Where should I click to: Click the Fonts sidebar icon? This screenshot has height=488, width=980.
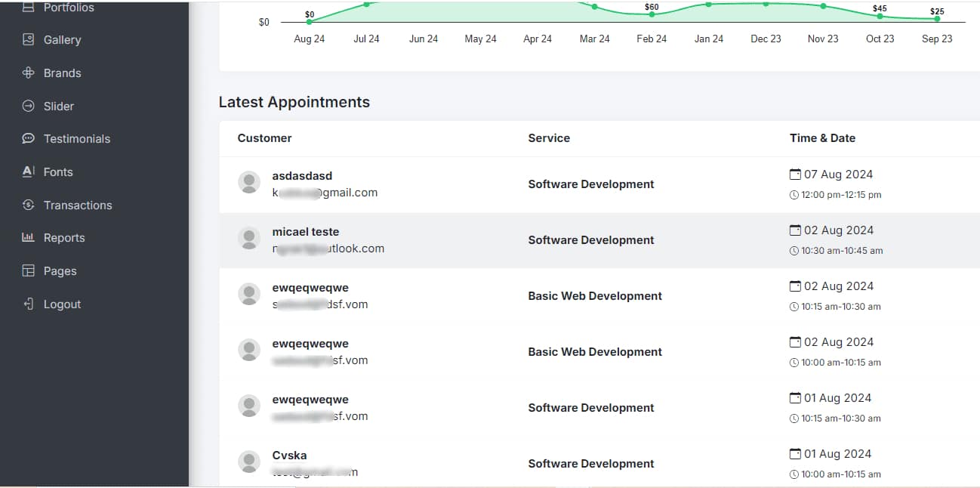coord(29,171)
